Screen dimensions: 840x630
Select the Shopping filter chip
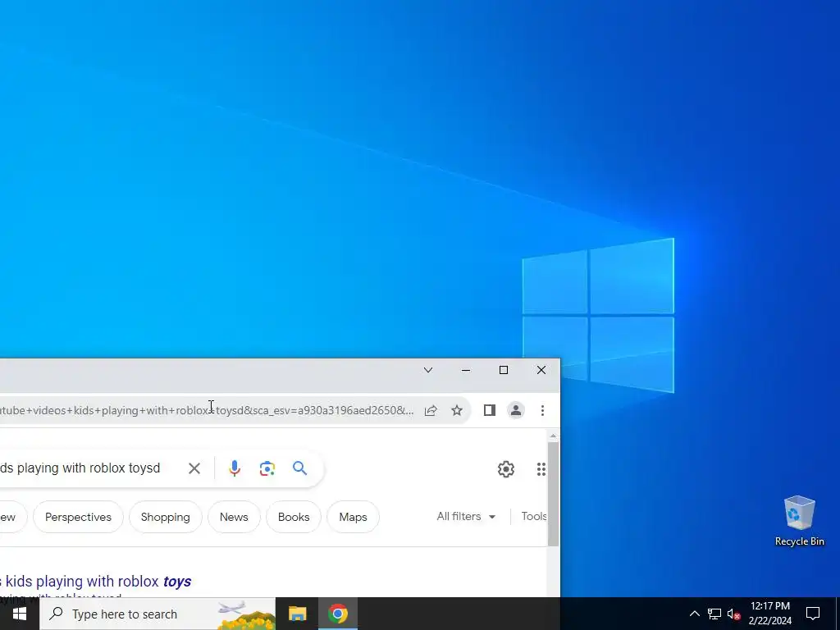click(166, 517)
